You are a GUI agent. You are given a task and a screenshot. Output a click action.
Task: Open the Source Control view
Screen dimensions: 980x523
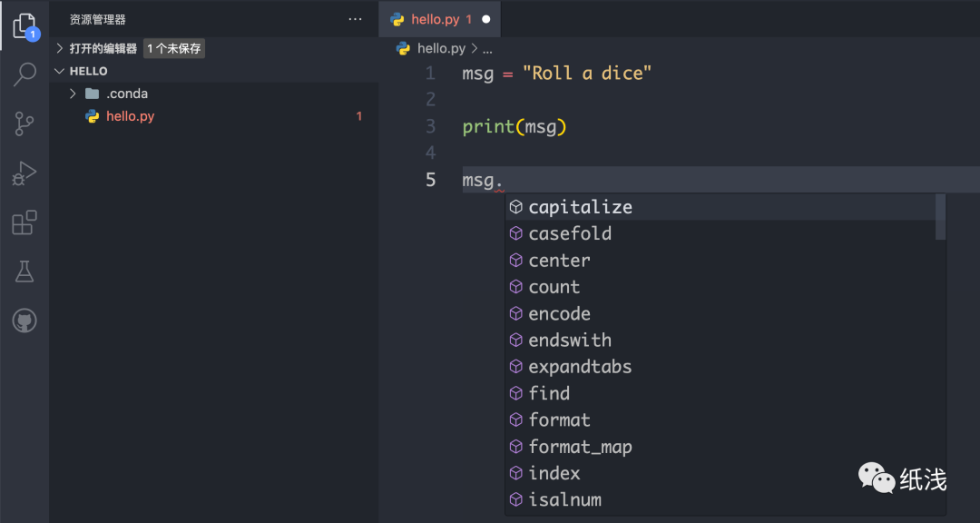[x=24, y=123]
